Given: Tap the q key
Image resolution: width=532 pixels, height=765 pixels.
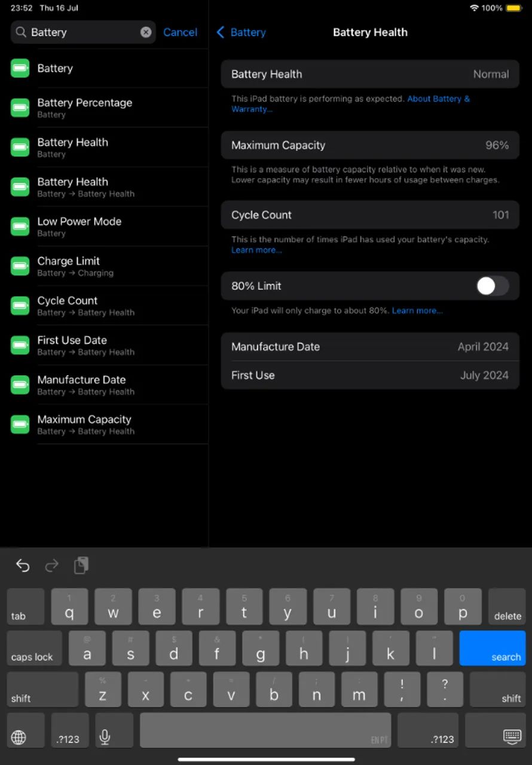Looking at the screenshot, I should pos(69,607).
